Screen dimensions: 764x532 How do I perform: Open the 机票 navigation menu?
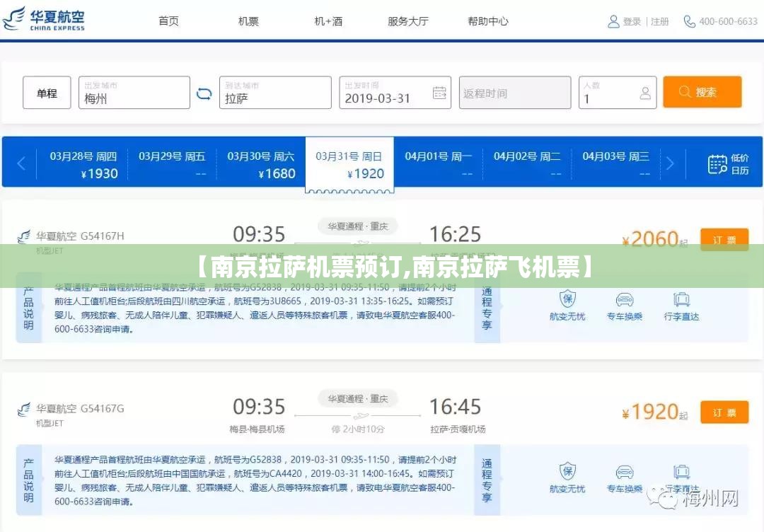pyautogui.click(x=248, y=21)
